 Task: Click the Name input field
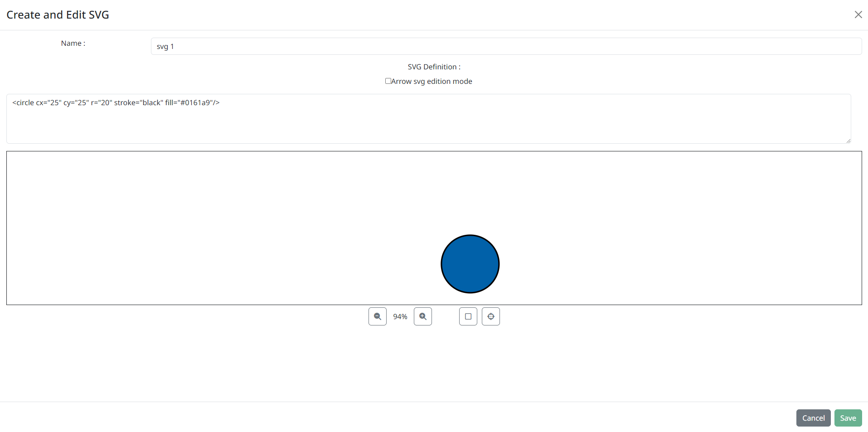click(x=506, y=46)
